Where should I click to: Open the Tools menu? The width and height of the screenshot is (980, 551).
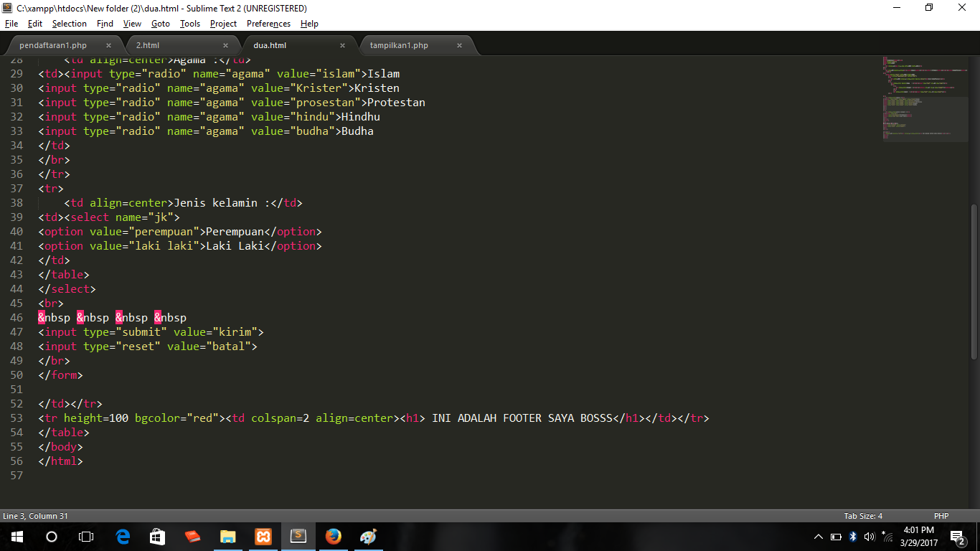(190, 24)
